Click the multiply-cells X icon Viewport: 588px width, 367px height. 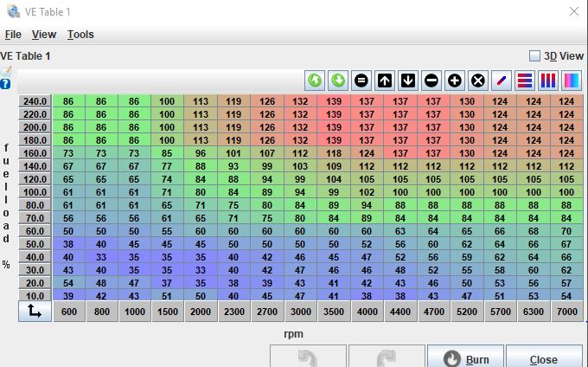[478, 80]
